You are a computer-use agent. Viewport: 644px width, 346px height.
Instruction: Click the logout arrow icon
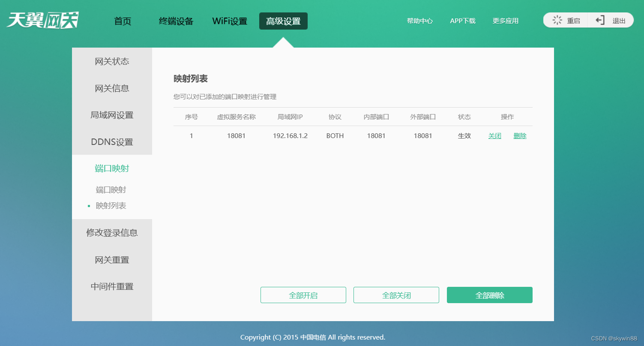(600, 20)
